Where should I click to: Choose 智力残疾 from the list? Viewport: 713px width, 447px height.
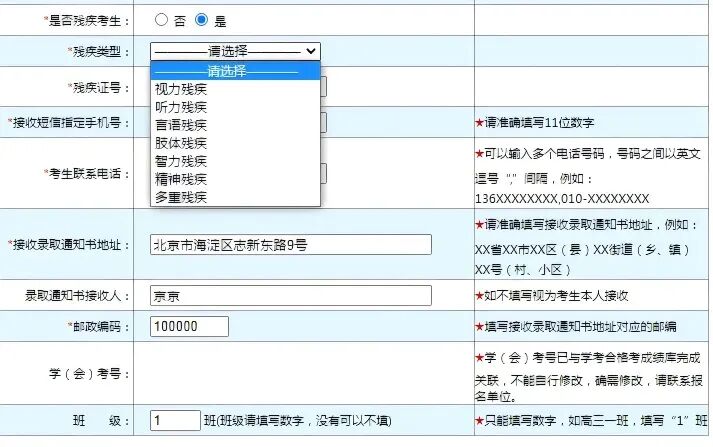[236, 161]
